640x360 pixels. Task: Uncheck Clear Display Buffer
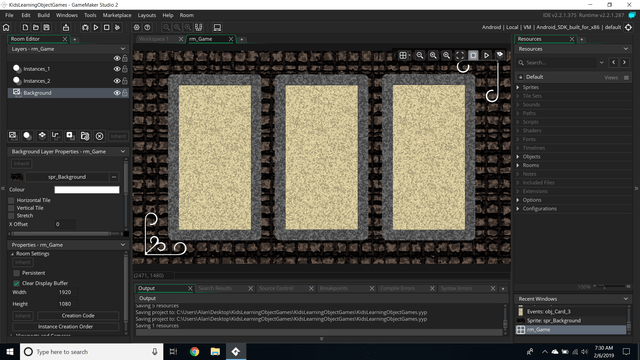tap(16, 283)
